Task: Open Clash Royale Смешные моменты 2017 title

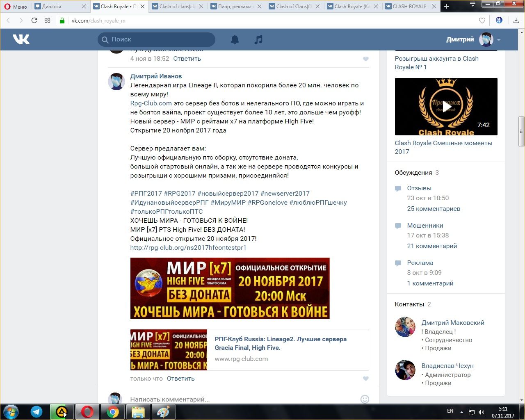Action: (x=443, y=147)
